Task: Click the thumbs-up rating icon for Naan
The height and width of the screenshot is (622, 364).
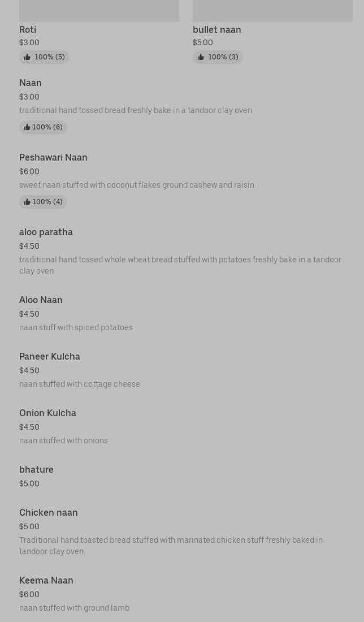Action: tap(27, 127)
